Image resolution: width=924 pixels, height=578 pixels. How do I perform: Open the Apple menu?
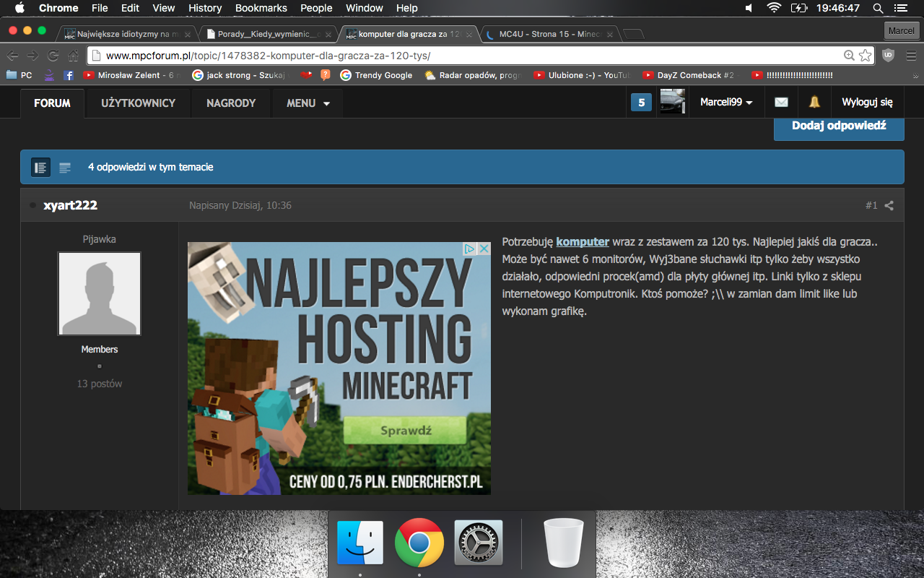[19, 8]
